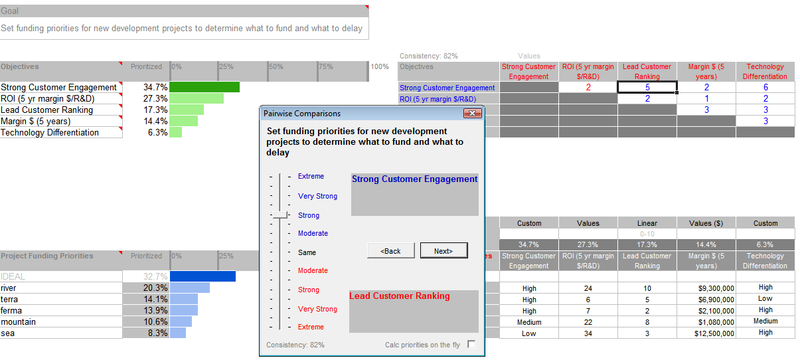
Task: Click the blue Strong Customer Engagement box in dialog
Action: click(415, 194)
